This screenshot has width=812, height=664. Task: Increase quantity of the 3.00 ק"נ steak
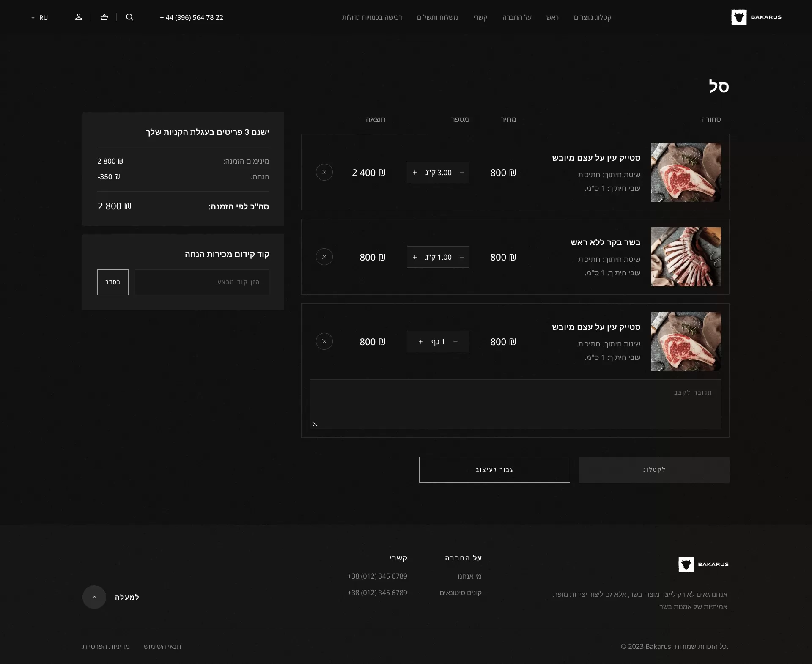coord(414,173)
